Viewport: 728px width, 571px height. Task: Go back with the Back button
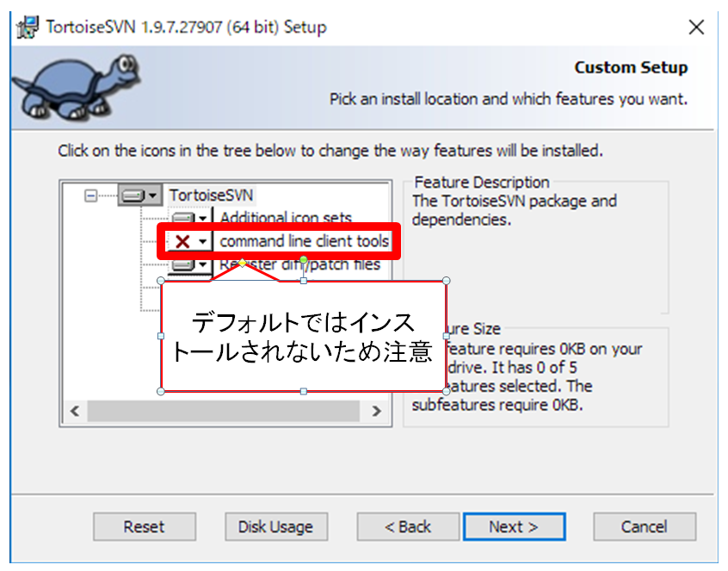coord(407,526)
